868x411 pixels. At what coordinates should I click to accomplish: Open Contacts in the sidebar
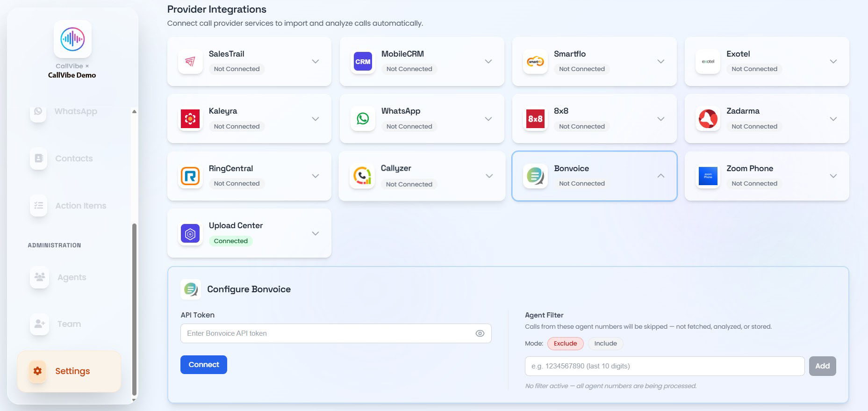tap(69, 159)
